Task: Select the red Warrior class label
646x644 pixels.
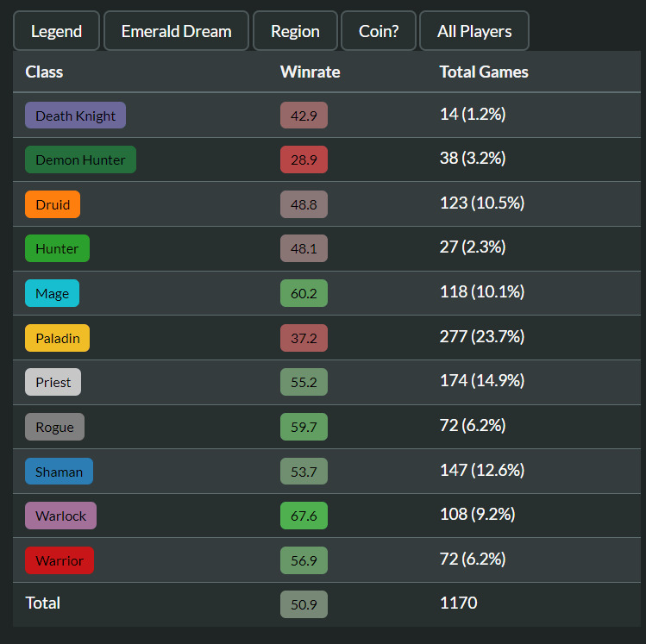Action: pos(60,560)
